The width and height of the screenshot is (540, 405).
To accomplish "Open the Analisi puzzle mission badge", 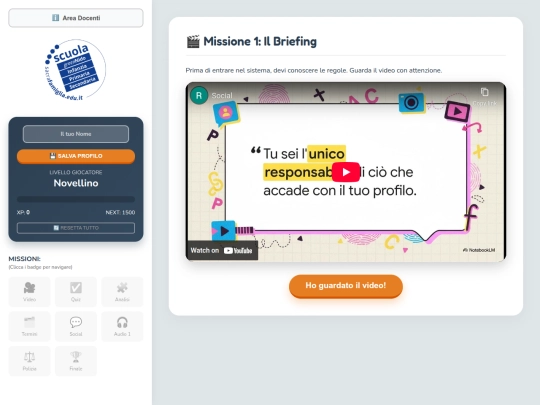I will 122,292.
